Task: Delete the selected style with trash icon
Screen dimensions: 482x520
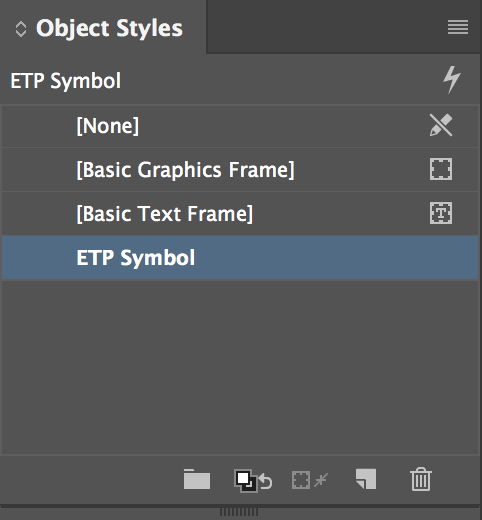Action: pyautogui.click(x=421, y=479)
